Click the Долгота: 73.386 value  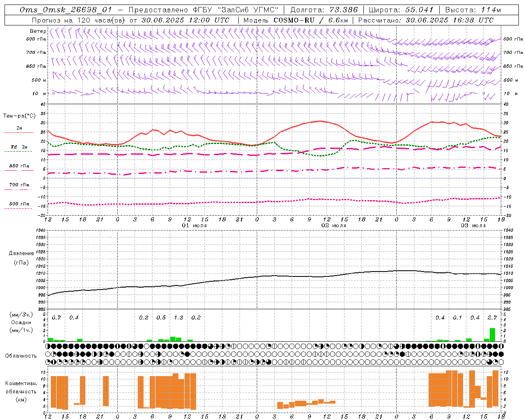(x=324, y=10)
